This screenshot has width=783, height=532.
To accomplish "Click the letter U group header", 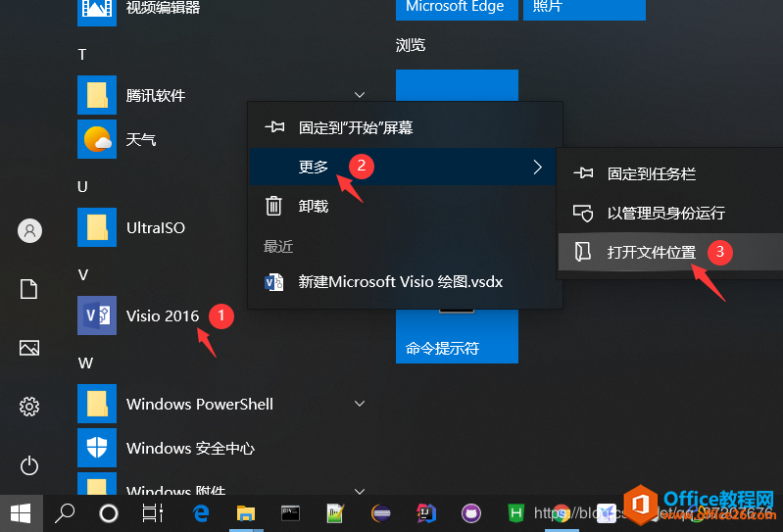I will tap(82, 187).
